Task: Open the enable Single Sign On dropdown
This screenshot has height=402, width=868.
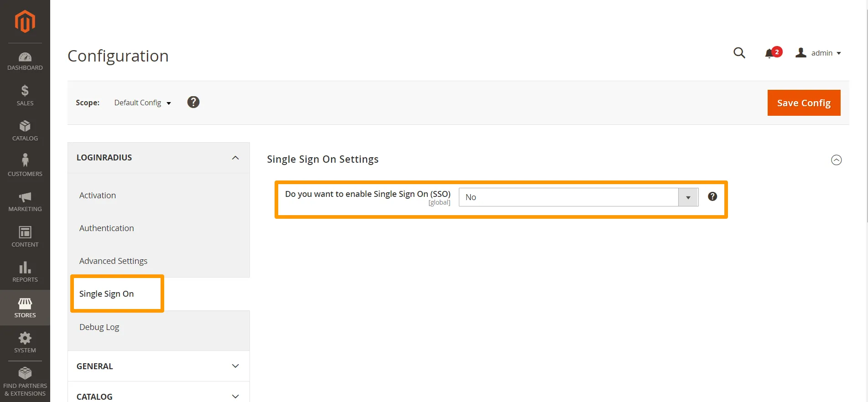Action: point(578,197)
